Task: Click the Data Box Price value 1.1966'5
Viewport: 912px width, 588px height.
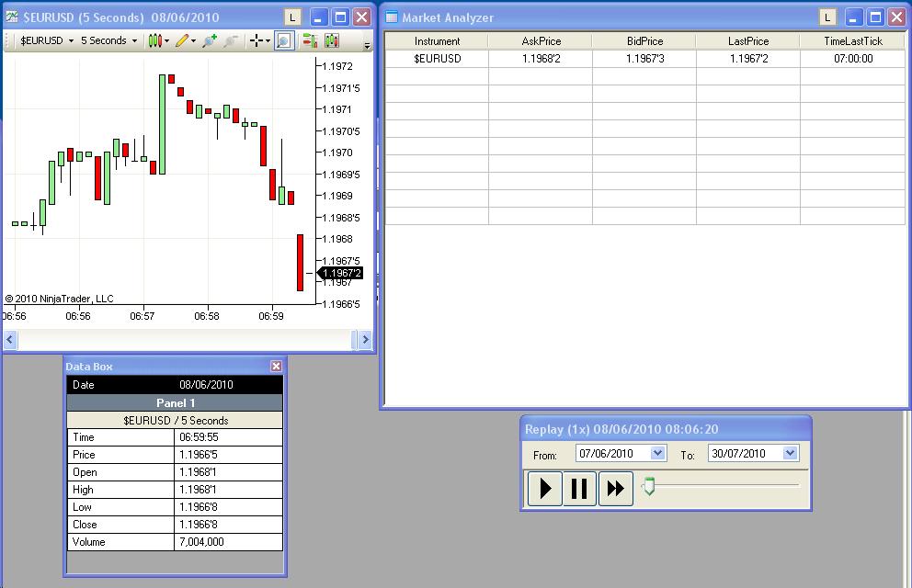Action: 228,455
